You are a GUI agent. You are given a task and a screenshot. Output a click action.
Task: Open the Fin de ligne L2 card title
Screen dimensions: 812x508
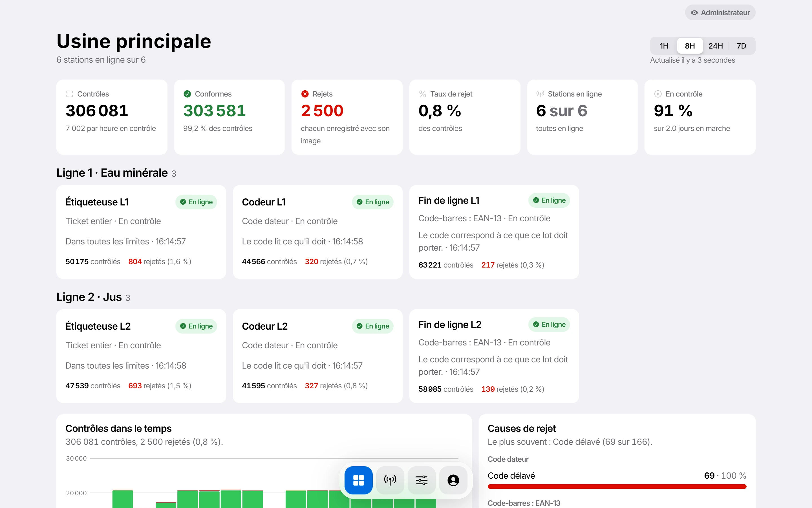pyautogui.click(x=450, y=325)
